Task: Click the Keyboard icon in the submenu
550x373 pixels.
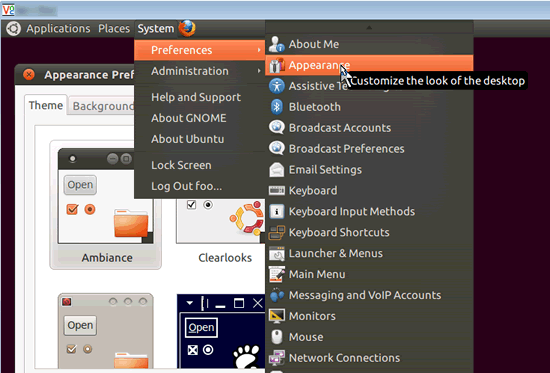Action: 276,191
